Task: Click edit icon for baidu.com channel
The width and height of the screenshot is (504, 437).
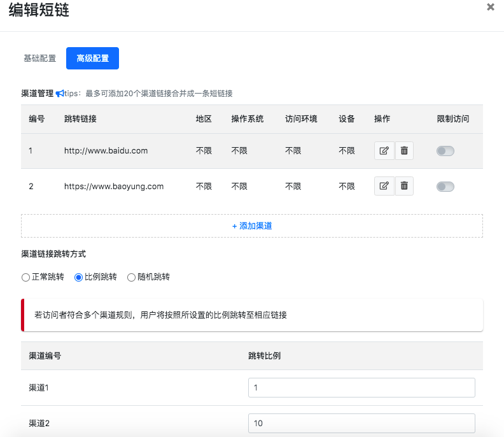Action: click(x=384, y=151)
